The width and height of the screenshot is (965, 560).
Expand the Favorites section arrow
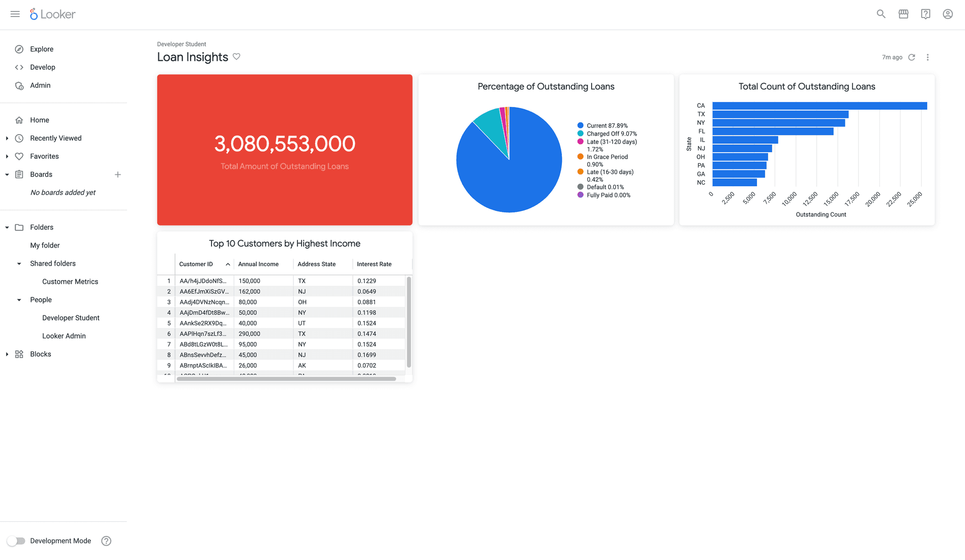click(x=7, y=156)
